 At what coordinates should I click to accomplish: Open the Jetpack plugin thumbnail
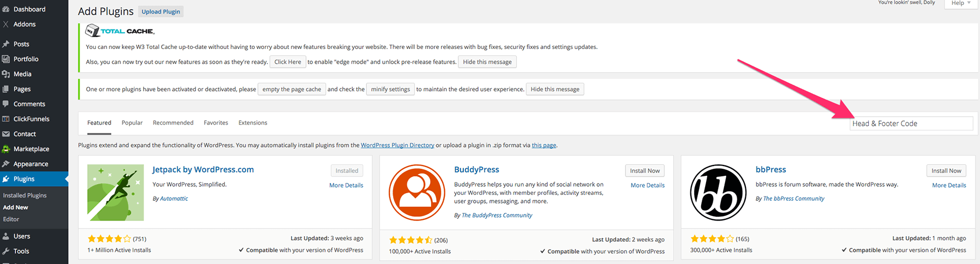coord(115,192)
